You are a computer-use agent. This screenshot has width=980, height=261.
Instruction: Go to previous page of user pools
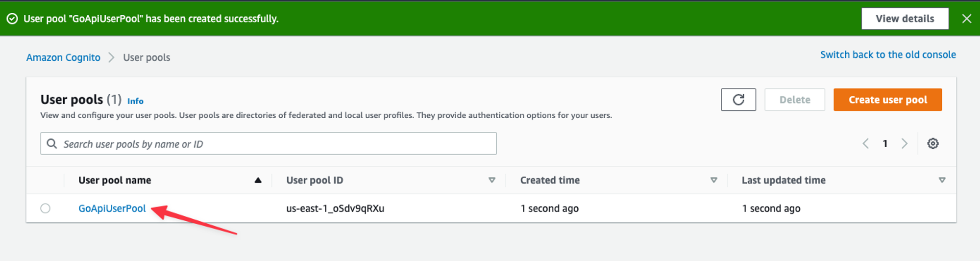point(866,144)
